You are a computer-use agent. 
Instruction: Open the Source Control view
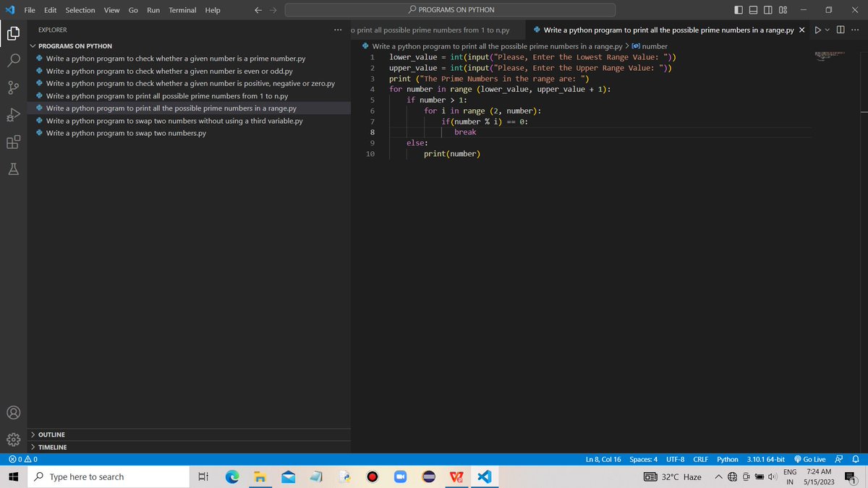pyautogui.click(x=14, y=87)
